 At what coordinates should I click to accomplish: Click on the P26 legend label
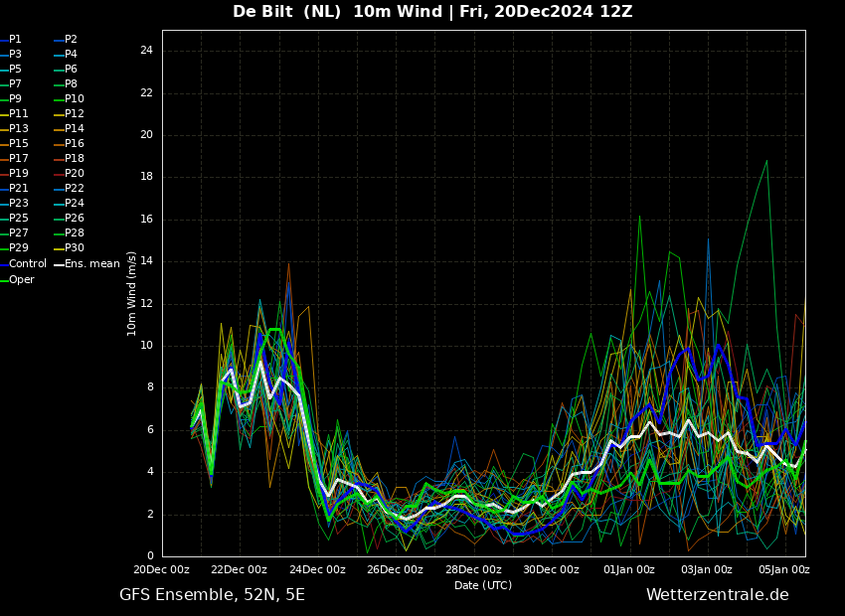[75, 218]
